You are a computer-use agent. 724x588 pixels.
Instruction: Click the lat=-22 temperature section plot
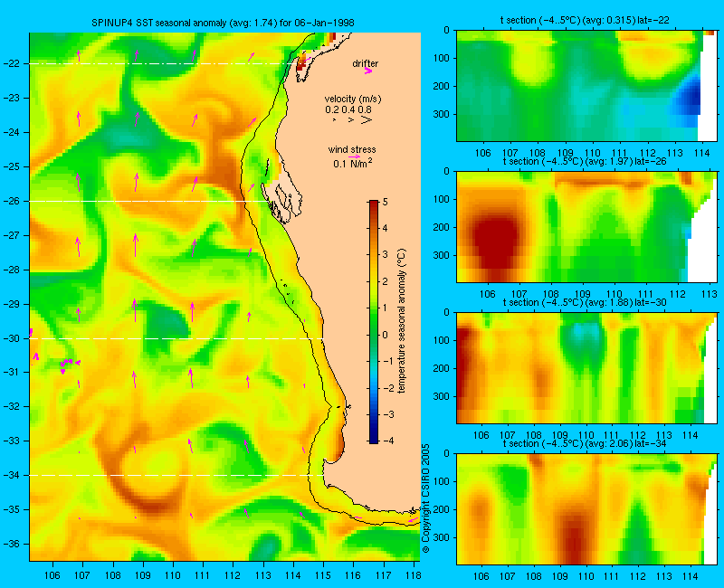coord(586,86)
